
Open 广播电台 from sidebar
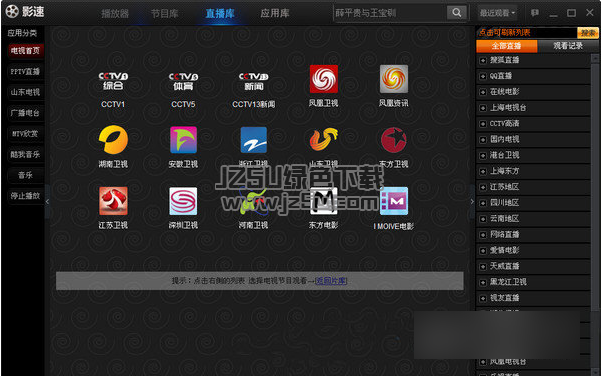click(25, 113)
